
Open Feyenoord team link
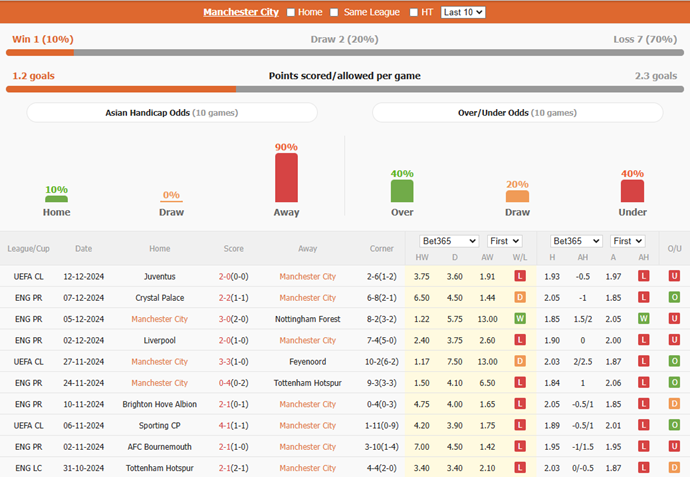tap(308, 362)
